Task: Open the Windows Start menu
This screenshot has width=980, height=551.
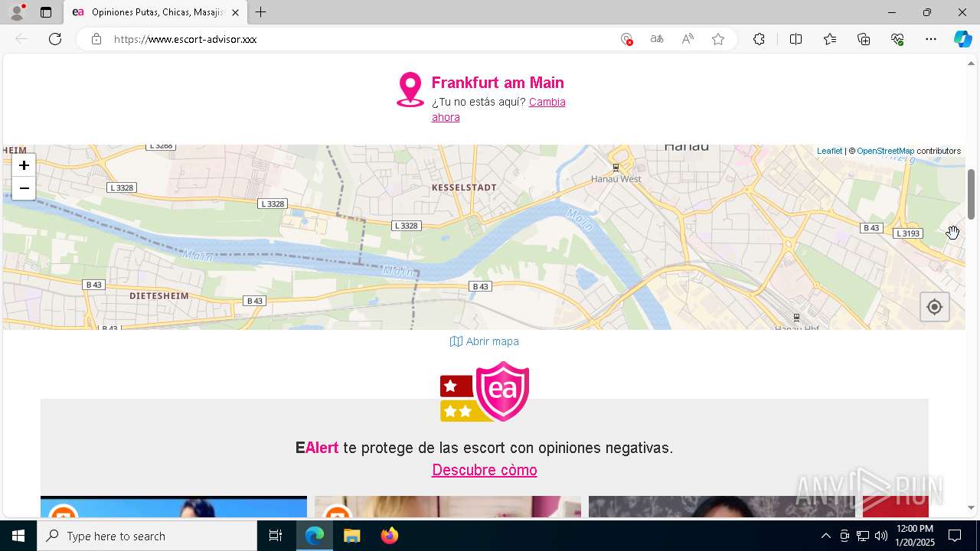Action: coord(18,536)
